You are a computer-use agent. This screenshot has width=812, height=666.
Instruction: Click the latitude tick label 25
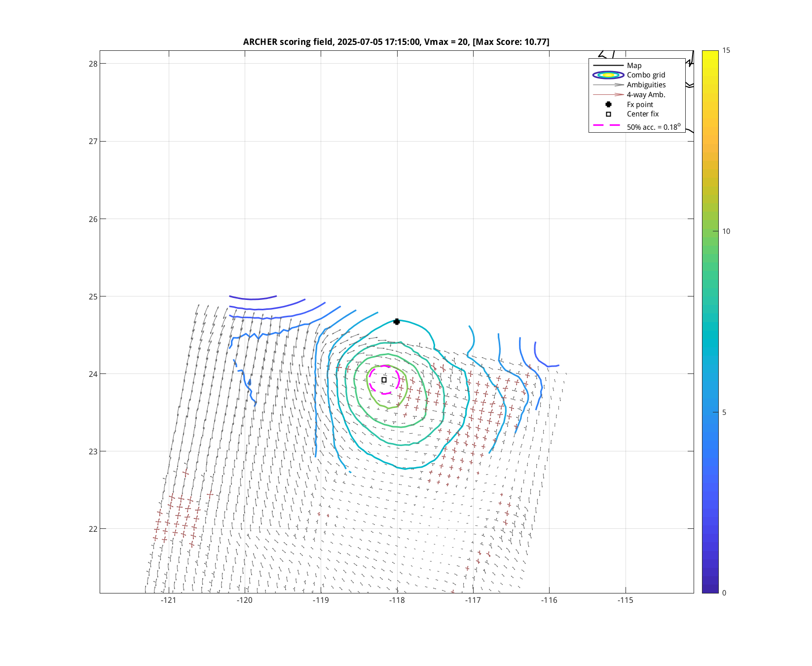point(93,296)
